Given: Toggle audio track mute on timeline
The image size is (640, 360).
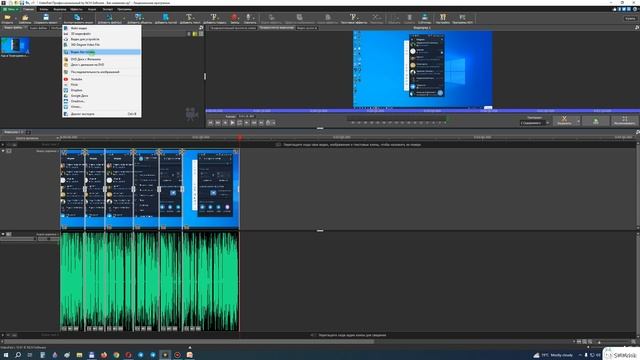Looking at the screenshot, I should pos(9,234).
